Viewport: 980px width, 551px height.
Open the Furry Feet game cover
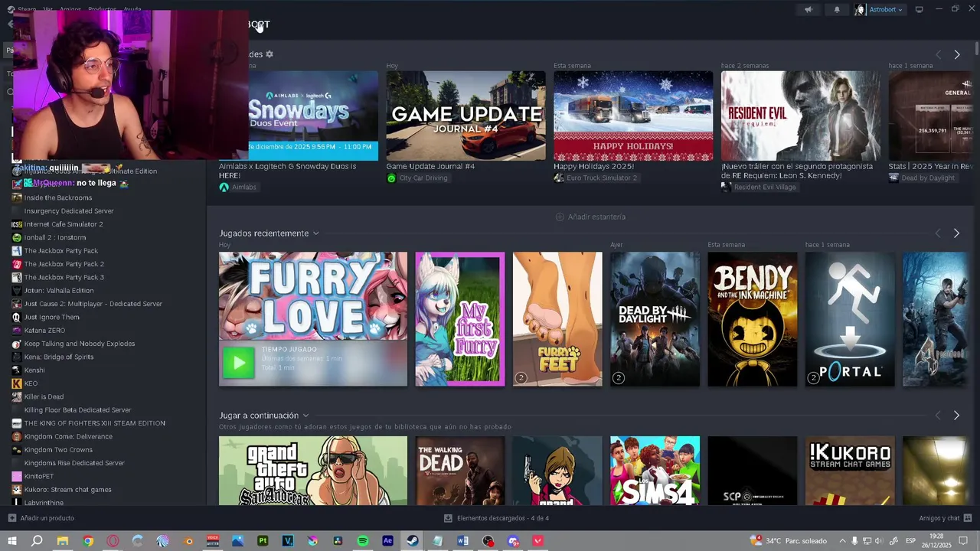[557, 319]
